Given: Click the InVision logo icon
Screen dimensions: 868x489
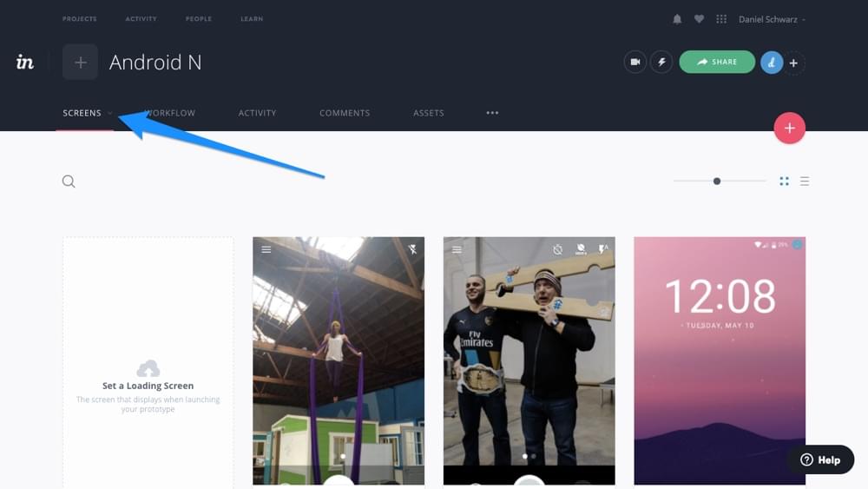Looking at the screenshot, I should (25, 62).
